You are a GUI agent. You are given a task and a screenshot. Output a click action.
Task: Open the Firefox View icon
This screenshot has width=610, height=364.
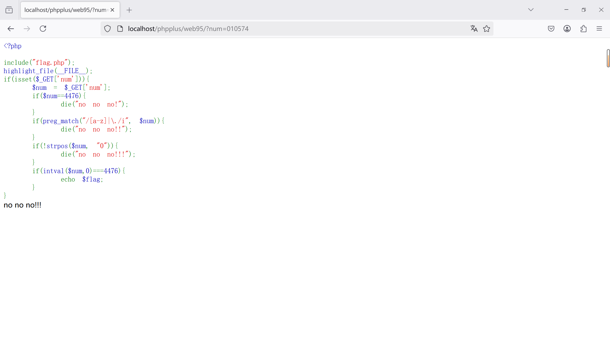(9, 10)
